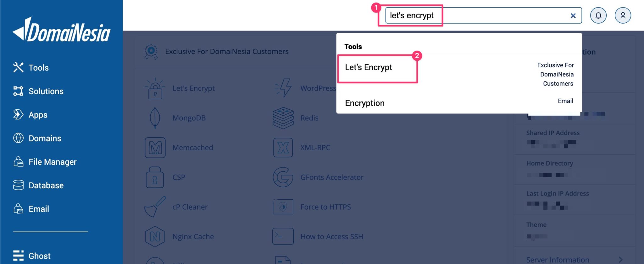The image size is (644, 264).
Task: Open the How to Access SSH terminal icon
Action: 283,236
